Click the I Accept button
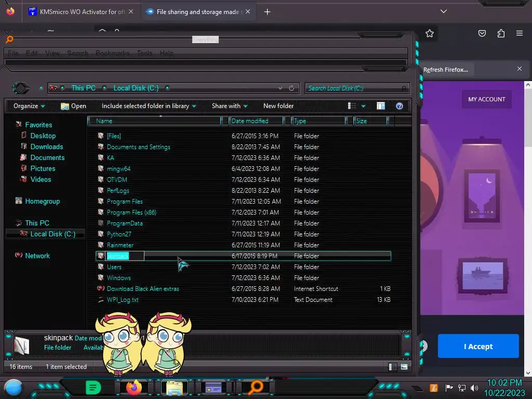Image resolution: width=532 pixels, height=399 pixels. pos(478,346)
